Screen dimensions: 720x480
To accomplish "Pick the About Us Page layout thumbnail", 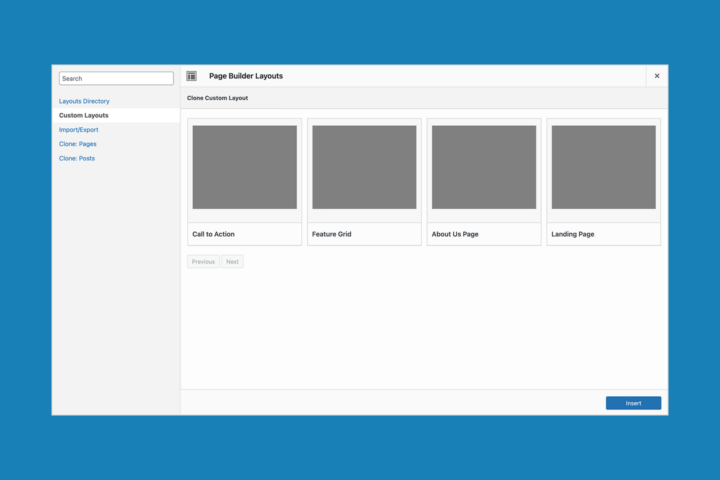I will (484, 167).
